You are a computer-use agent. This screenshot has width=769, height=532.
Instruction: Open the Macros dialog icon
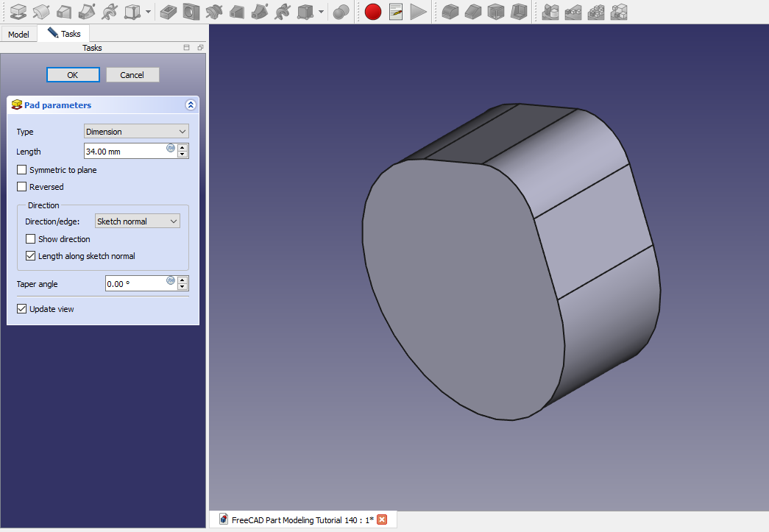(x=396, y=12)
